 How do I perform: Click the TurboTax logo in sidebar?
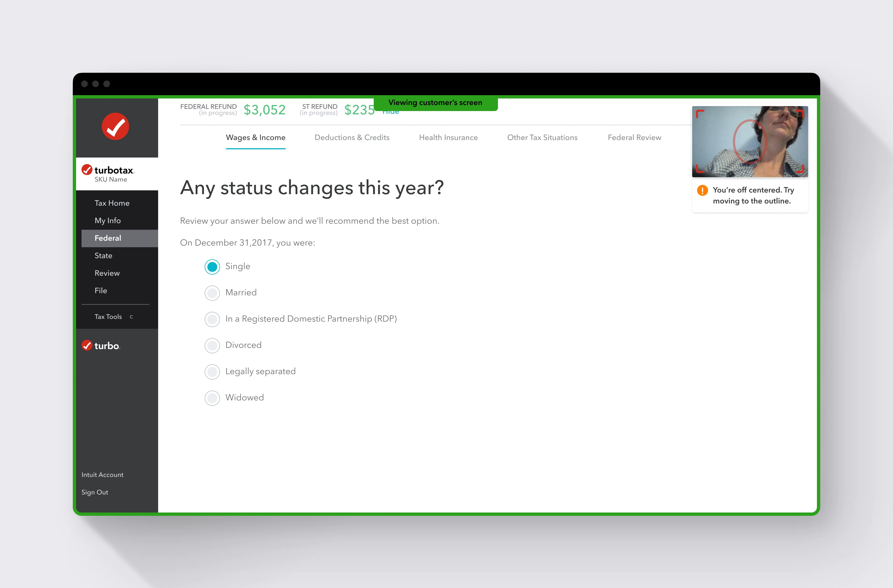coord(108,171)
